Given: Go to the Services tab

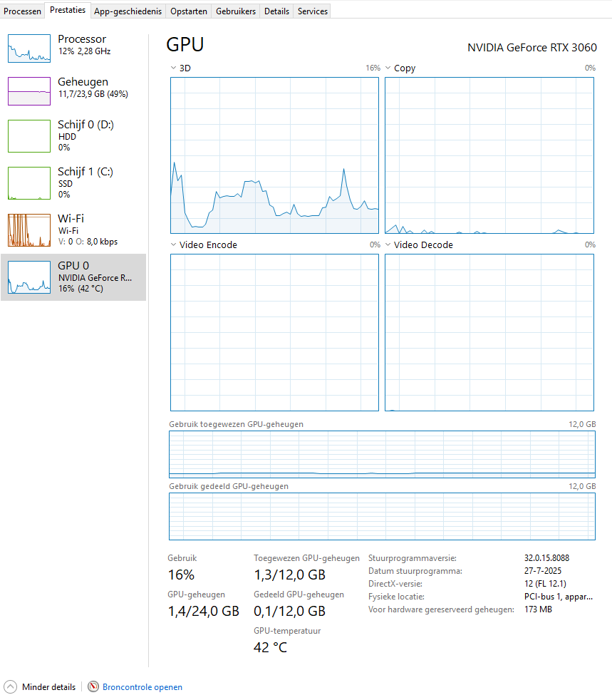Looking at the screenshot, I should [313, 11].
